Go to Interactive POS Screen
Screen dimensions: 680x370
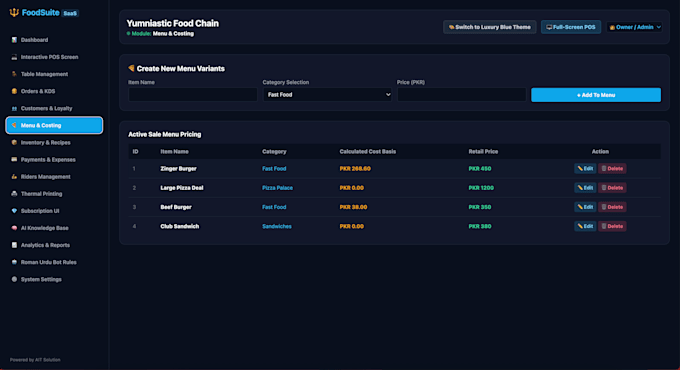click(54, 57)
